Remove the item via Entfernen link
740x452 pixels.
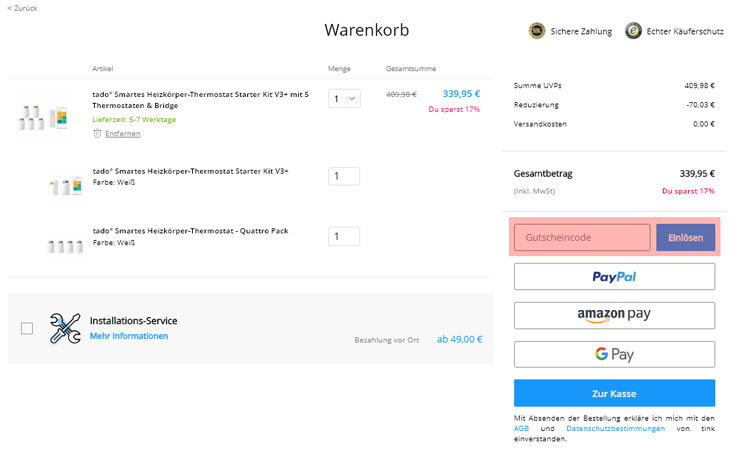pos(123,134)
